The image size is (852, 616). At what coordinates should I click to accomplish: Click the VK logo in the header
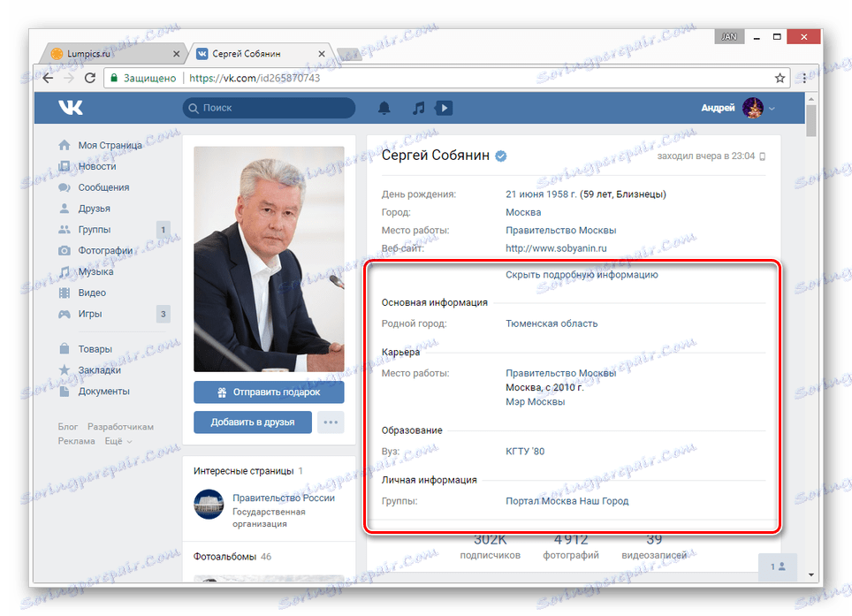71,108
